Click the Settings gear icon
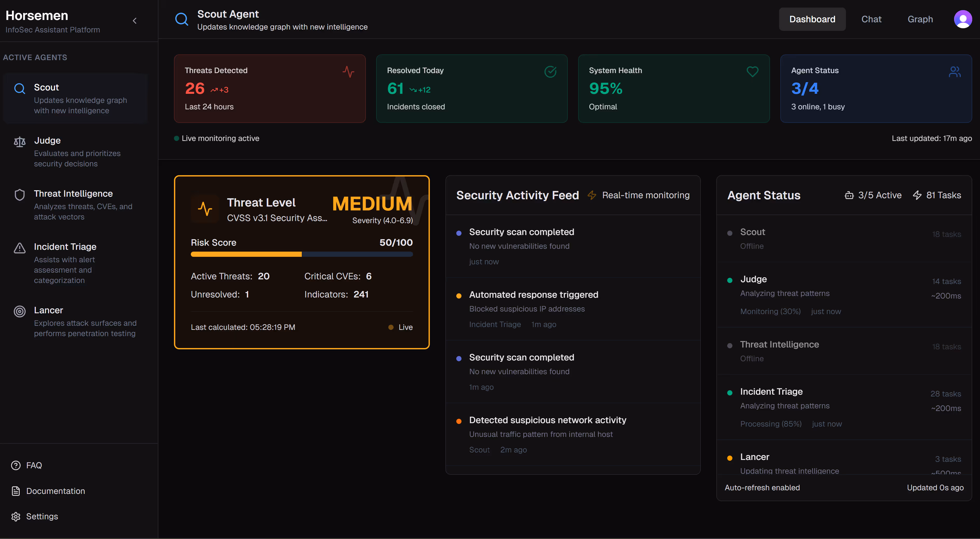980x539 pixels. (16, 516)
